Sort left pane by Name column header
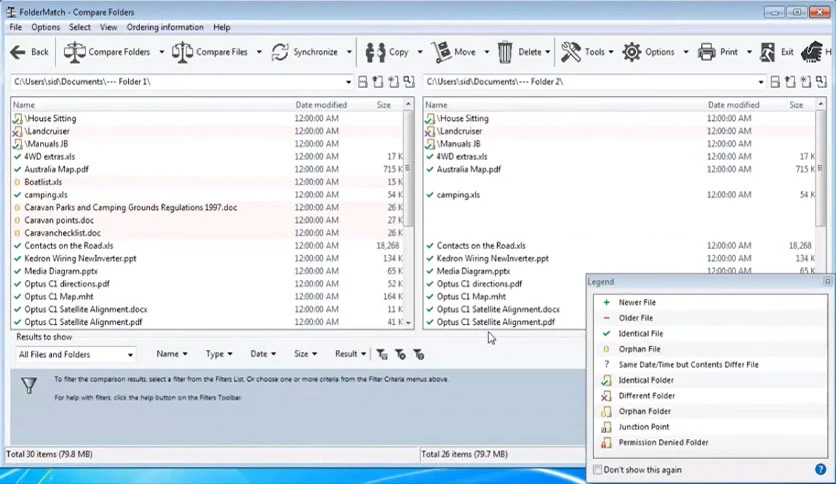Screen dimensions: 836x484 (152, 105)
